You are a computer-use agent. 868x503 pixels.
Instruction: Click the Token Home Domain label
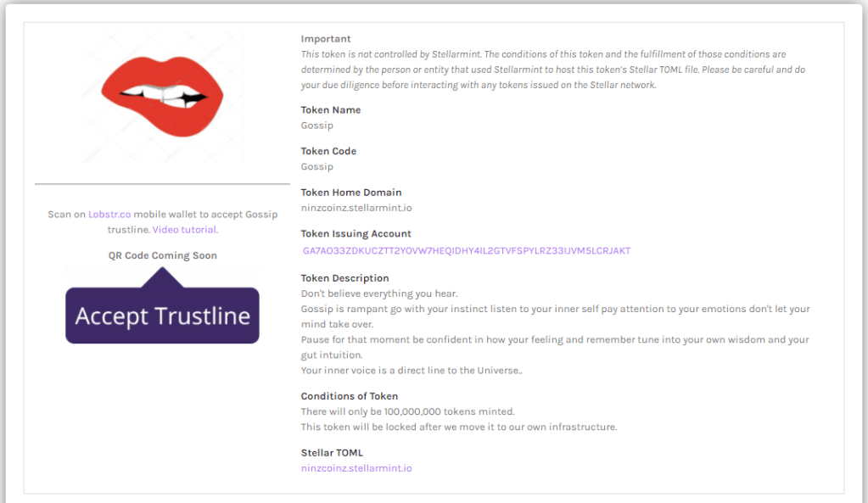351,193
